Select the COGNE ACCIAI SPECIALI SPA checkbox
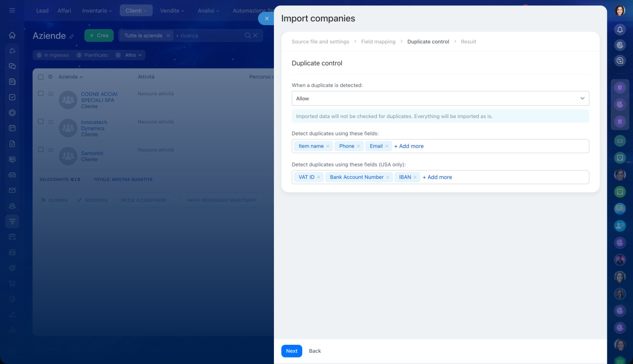Image resolution: width=633 pixels, height=364 pixels. pos(41,93)
